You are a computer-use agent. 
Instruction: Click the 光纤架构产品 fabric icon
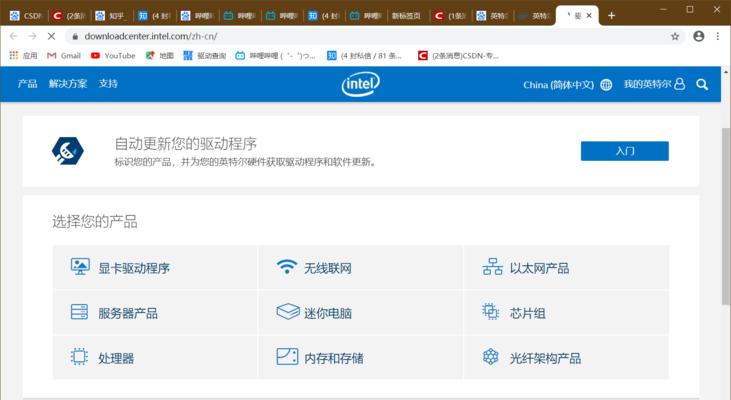tap(490, 357)
